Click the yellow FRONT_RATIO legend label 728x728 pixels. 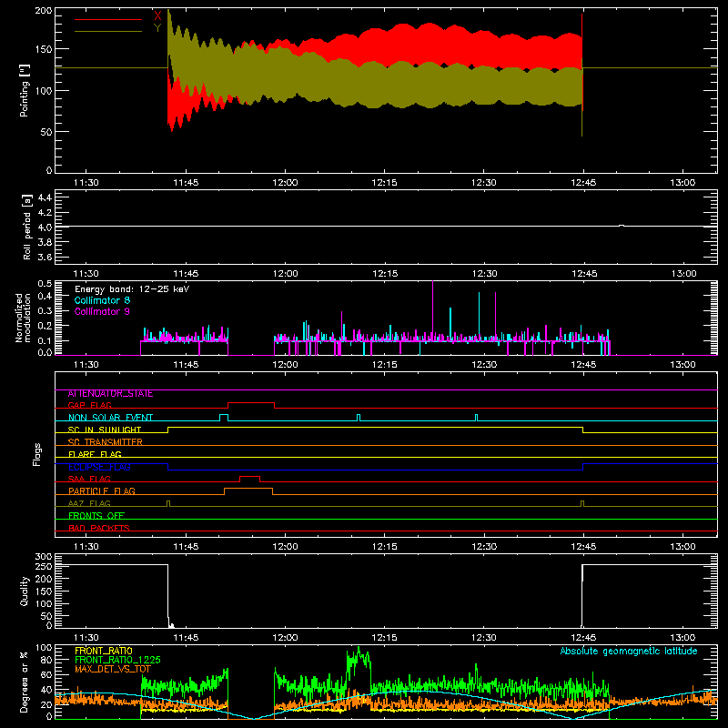(104, 651)
